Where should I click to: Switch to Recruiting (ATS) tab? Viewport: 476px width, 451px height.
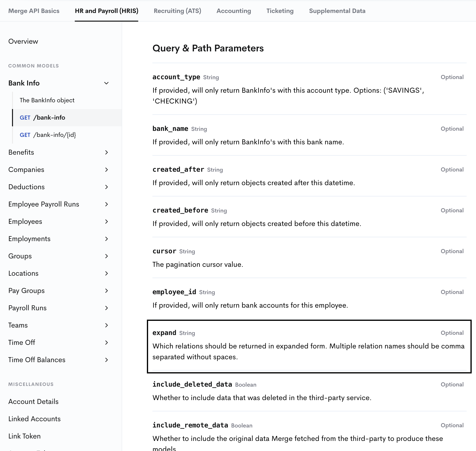(x=177, y=11)
